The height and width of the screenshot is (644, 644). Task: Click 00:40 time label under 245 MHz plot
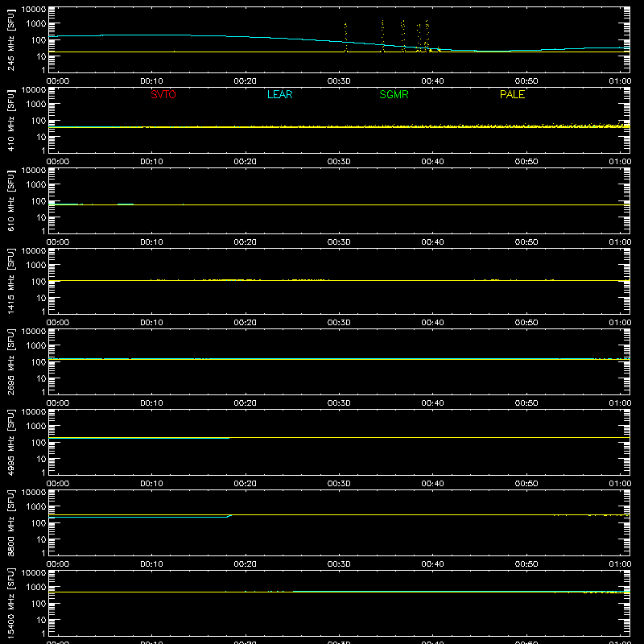(x=432, y=81)
